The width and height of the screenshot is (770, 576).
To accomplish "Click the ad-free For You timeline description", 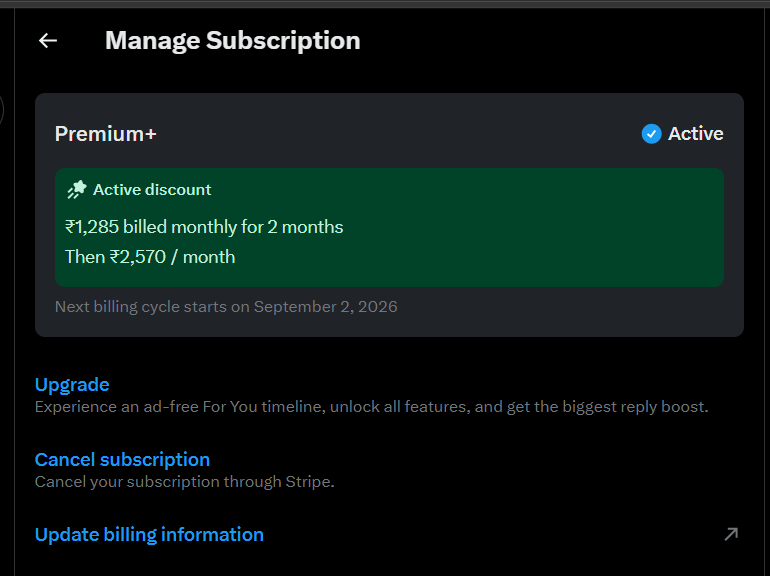I will (x=372, y=407).
